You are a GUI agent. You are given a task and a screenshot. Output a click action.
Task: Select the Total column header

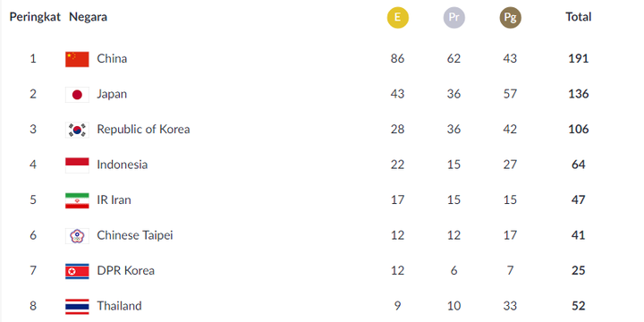click(x=579, y=17)
